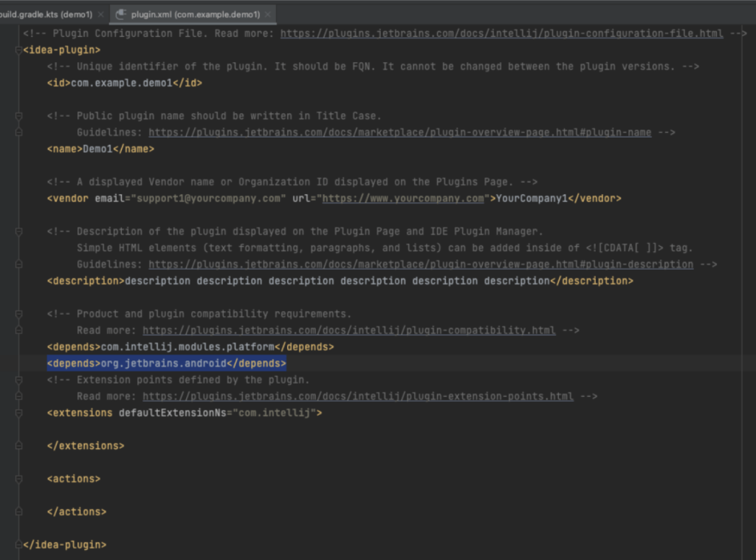Open the plugin-overview-page.html#plugin-name link

pyautogui.click(x=399, y=132)
